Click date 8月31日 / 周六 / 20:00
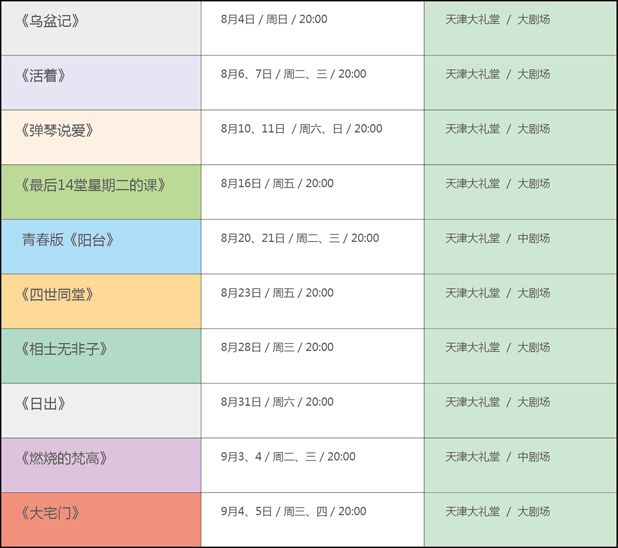This screenshot has height=548, width=618. 277,402
